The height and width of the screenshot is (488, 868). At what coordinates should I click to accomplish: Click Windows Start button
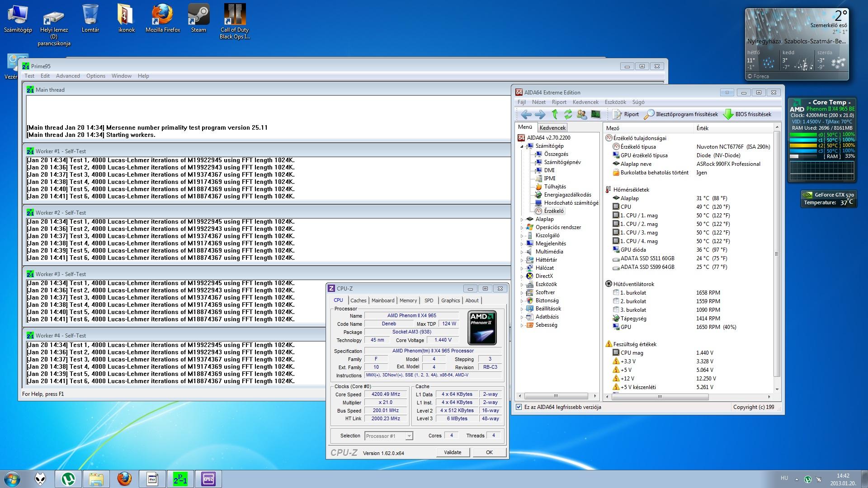pyautogui.click(x=12, y=479)
